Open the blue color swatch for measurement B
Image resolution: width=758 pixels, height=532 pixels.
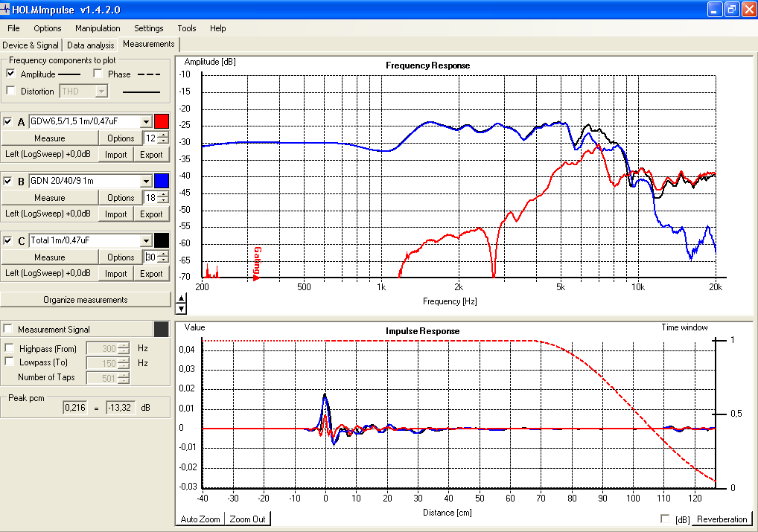click(x=162, y=181)
